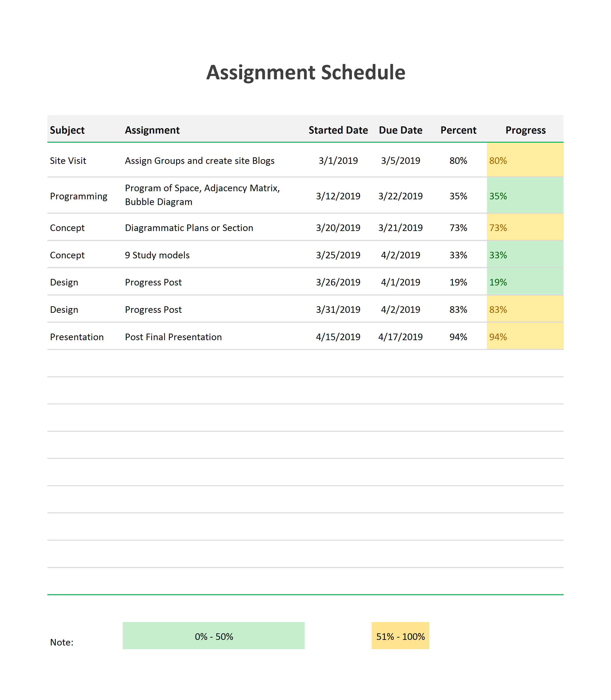This screenshot has width=611, height=700.
Task: Select the Programming subject cell
Action: click(78, 196)
